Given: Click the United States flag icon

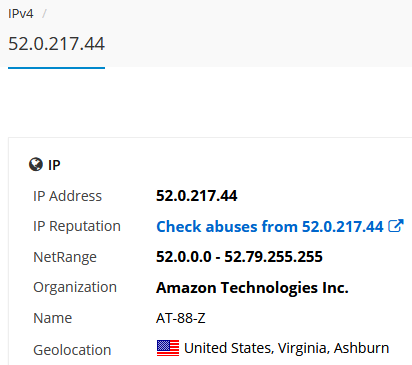Looking at the screenshot, I should (168, 348).
